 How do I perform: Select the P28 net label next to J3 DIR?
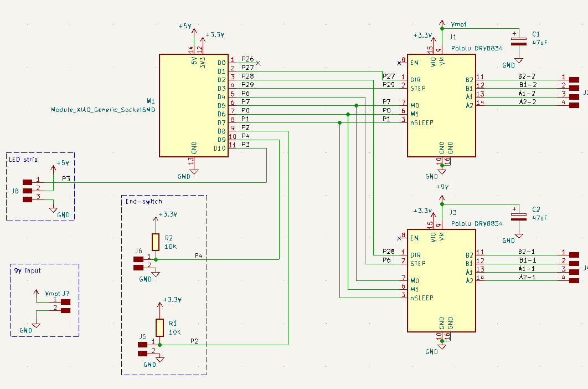[389, 251]
